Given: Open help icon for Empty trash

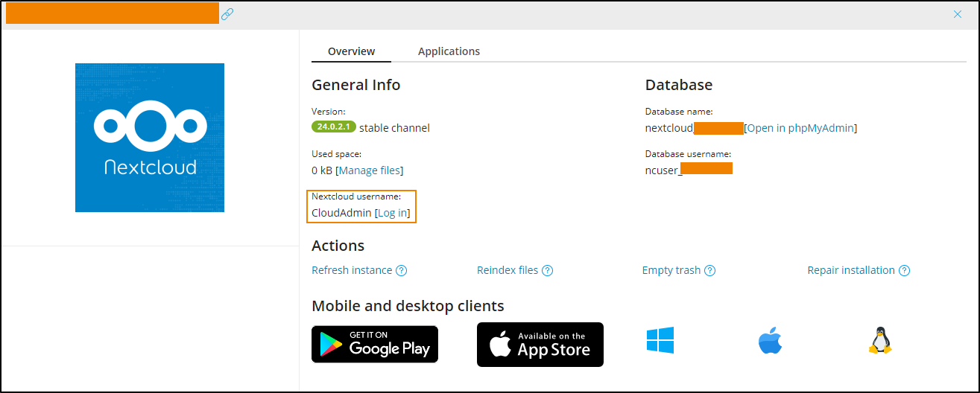Looking at the screenshot, I should click(x=710, y=270).
